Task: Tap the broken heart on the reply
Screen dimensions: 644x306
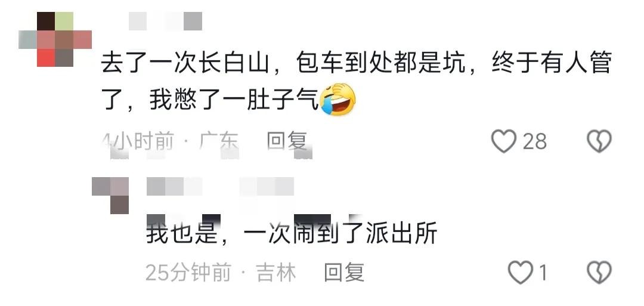Action: [x=599, y=273]
